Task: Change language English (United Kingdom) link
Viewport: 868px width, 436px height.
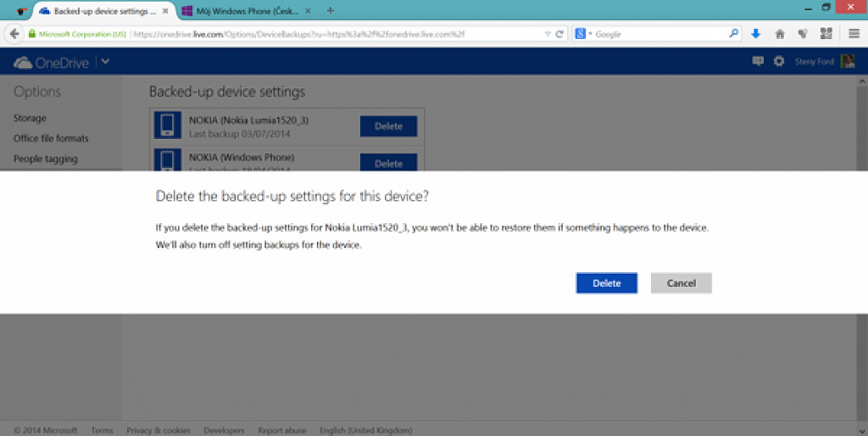Action: pyautogui.click(x=365, y=430)
